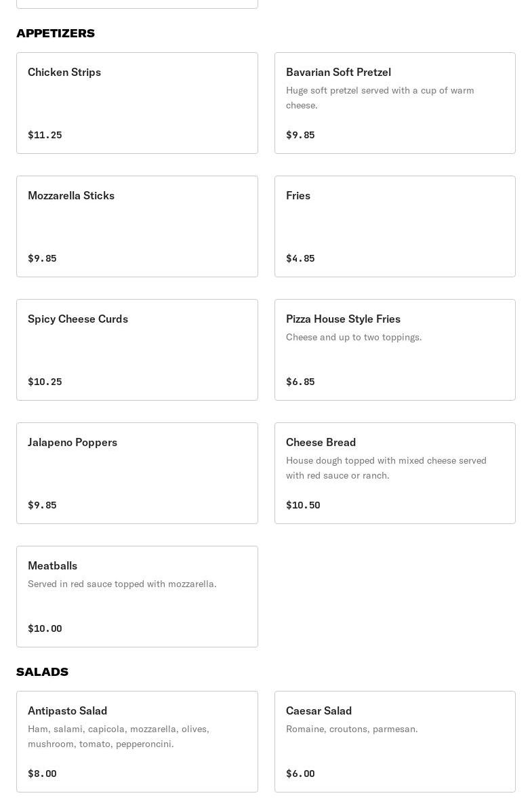Click the $10.25 Spicy Cheese Curds price
Image resolution: width=532 pixels, height=802 pixels.
(x=45, y=382)
